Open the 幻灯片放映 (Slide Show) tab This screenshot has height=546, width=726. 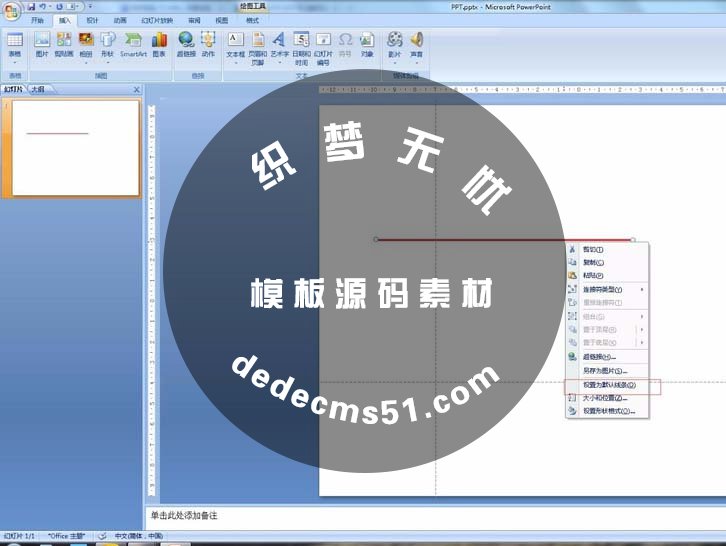tap(157, 20)
